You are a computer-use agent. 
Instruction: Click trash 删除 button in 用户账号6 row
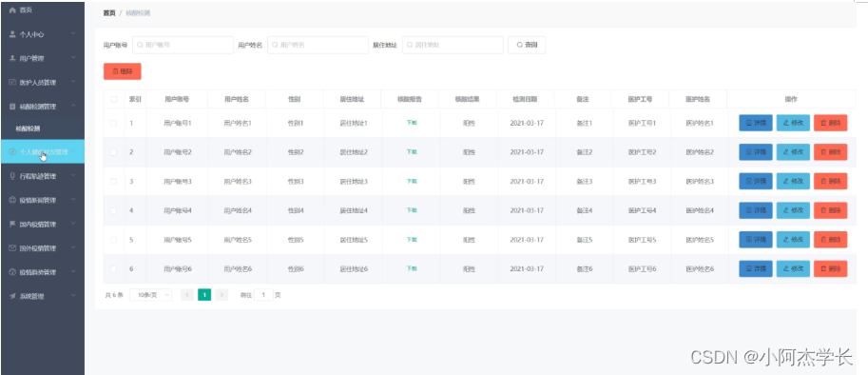pyautogui.click(x=830, y=268)
